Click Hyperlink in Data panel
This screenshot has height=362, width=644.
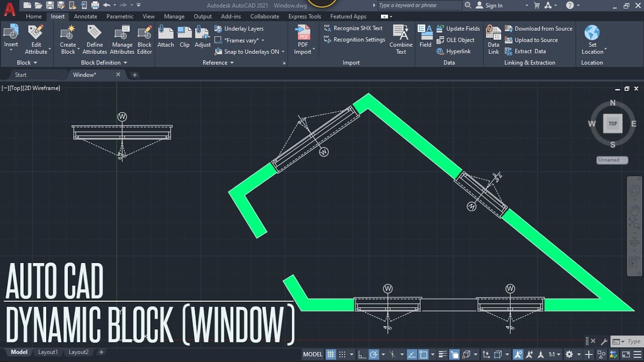point(453,51)
